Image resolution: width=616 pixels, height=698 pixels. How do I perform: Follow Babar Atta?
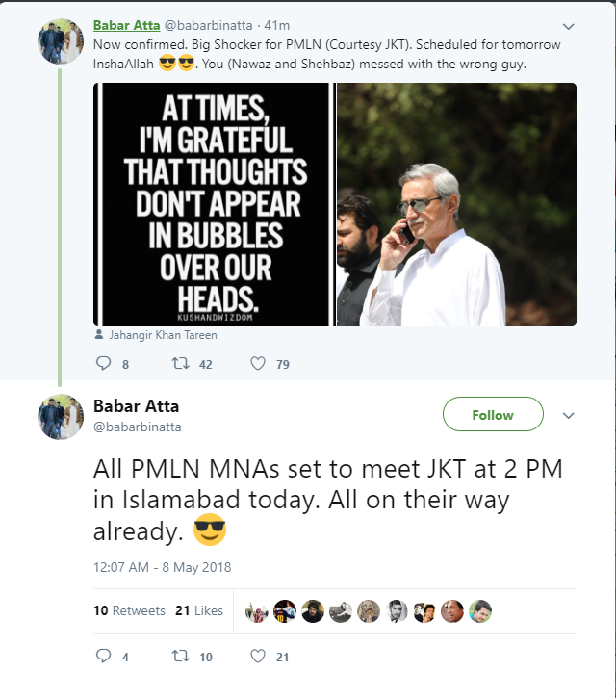click(x=493, y=415)
